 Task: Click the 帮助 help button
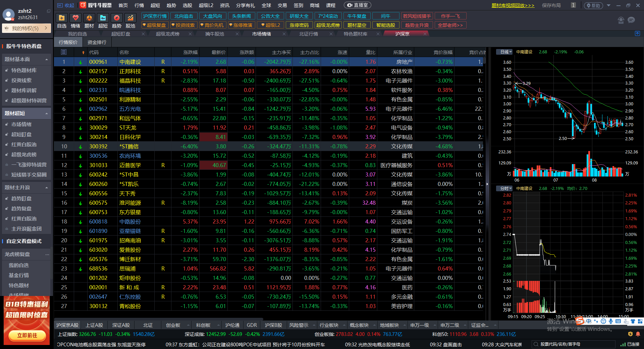(593, 5)
